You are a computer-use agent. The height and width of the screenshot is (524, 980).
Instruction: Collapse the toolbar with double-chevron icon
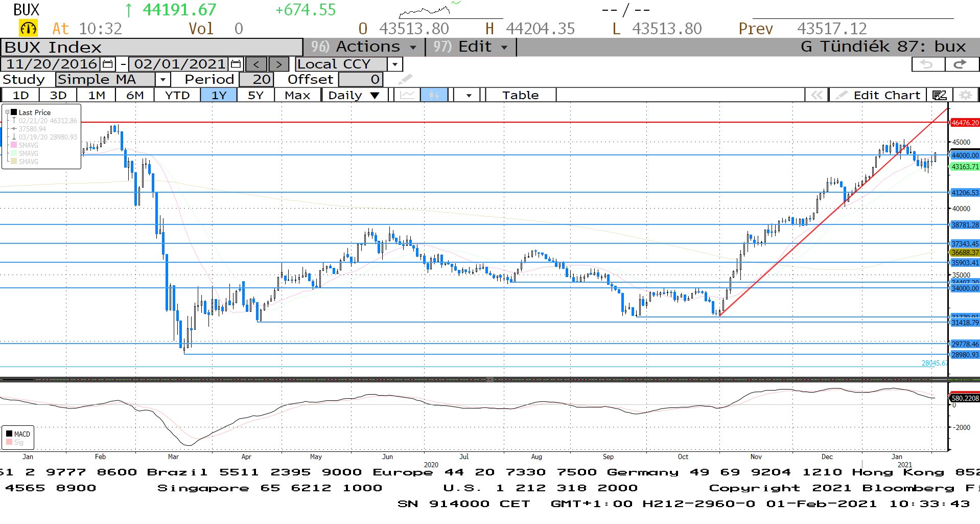pos(816,95)
